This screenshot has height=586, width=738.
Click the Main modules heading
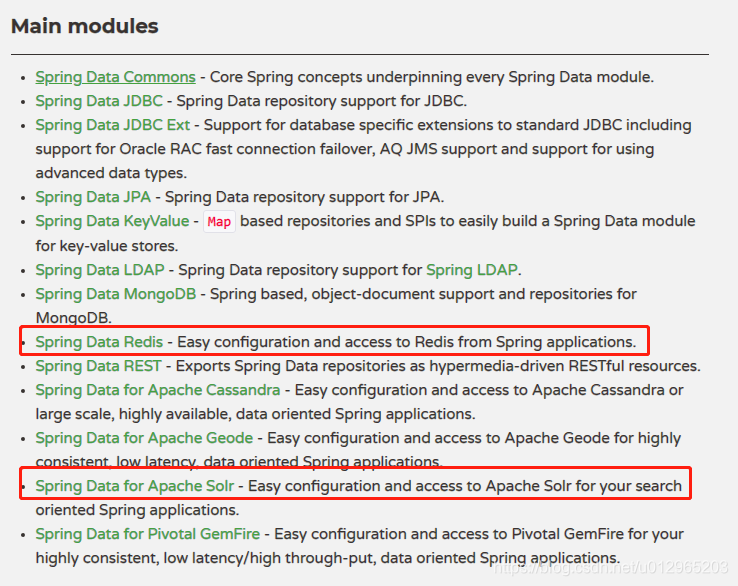85,26
